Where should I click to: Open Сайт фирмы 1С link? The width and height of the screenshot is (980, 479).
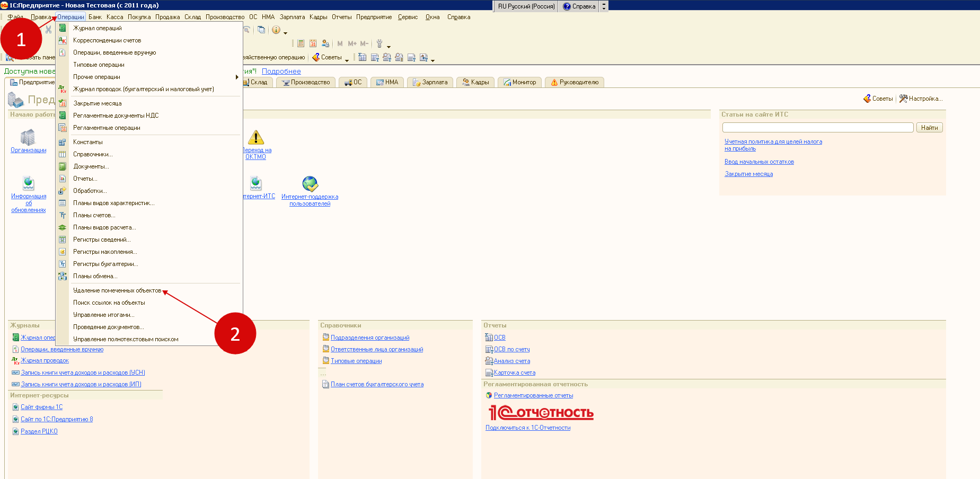click(x=41, y=407)
